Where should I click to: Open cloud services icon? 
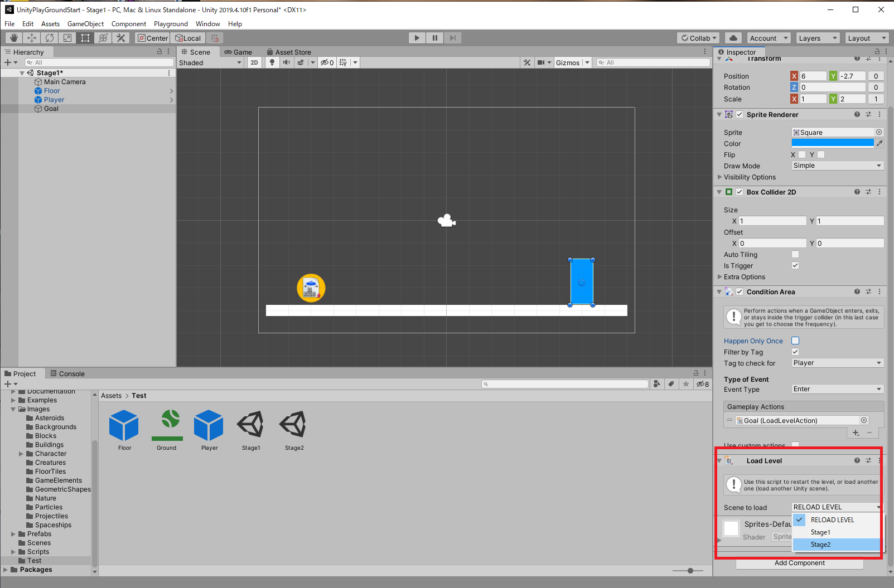coord(733,38)
